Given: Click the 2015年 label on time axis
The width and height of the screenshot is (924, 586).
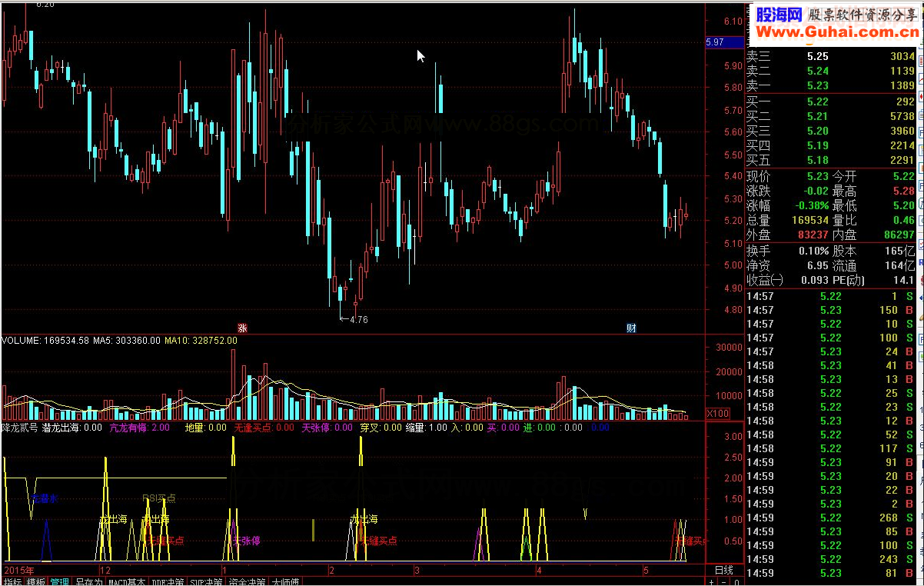Looking at the screenshot, I should point(21,571).
